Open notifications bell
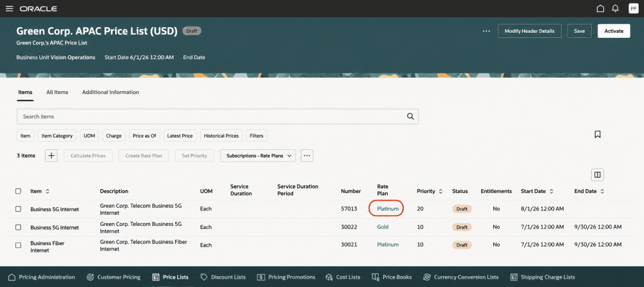This screenshot has height=287, width=644. (615, 8)
